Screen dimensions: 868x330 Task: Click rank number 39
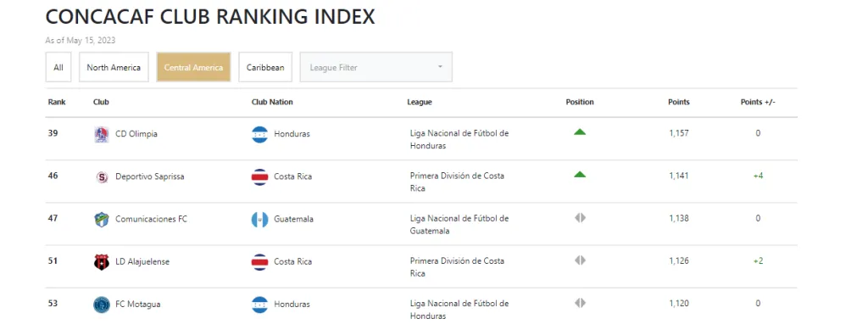point(53,133)
